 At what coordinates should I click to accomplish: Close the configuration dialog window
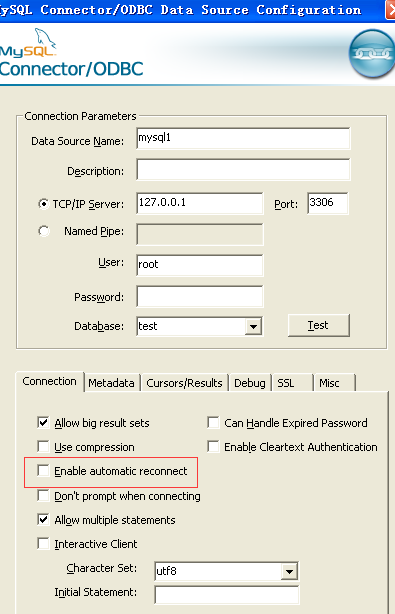pos(391,9)
